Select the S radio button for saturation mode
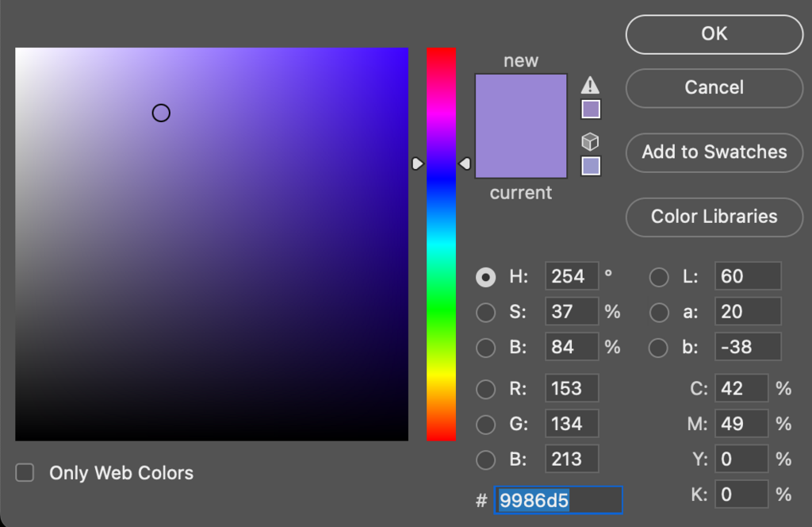The height and width of the screenshot is (527, 812). pos(486,312)
